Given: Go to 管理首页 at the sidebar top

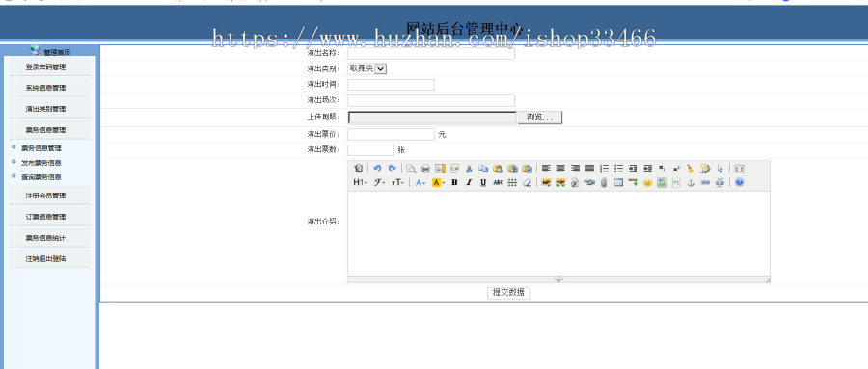Looking at the screenshot, I should [x=57, y=52].
